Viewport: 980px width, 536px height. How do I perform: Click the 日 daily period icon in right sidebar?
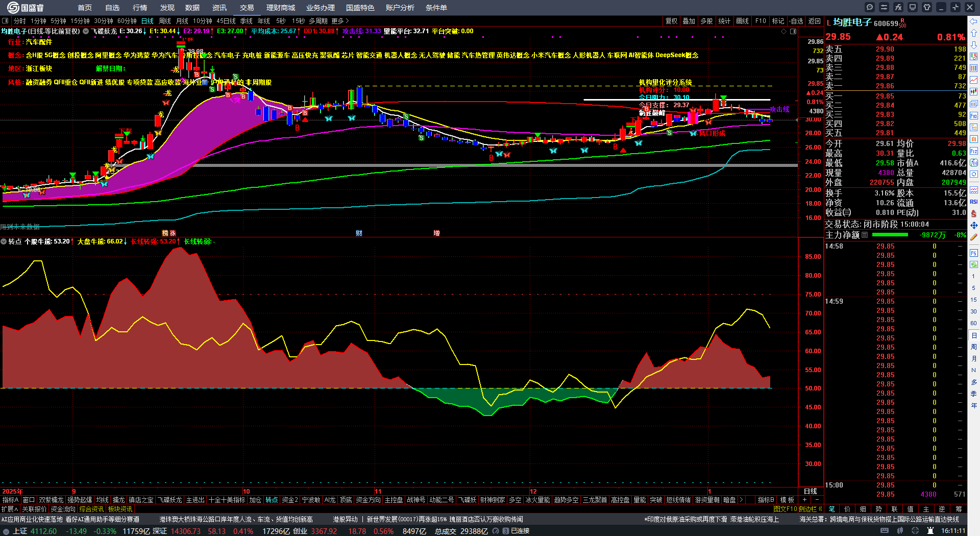pyautogui.click(x=974, y=335)
